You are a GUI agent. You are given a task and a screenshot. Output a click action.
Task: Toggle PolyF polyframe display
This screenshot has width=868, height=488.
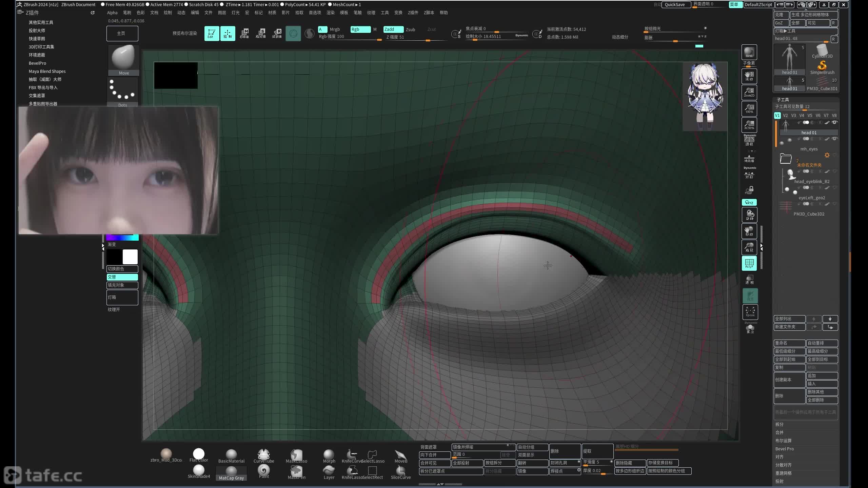(749, 263)
